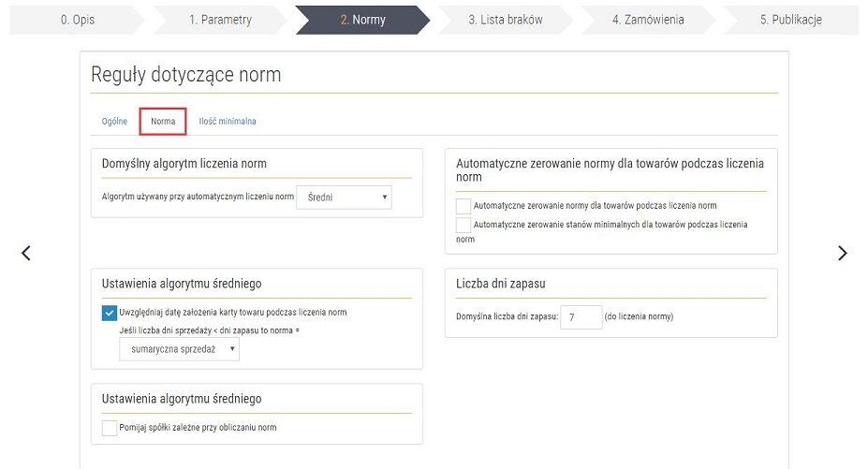The height and width of the screenshot is (469, 868).
Task: Expand the Średni algorithm dropdown
Action: point(344,198)
